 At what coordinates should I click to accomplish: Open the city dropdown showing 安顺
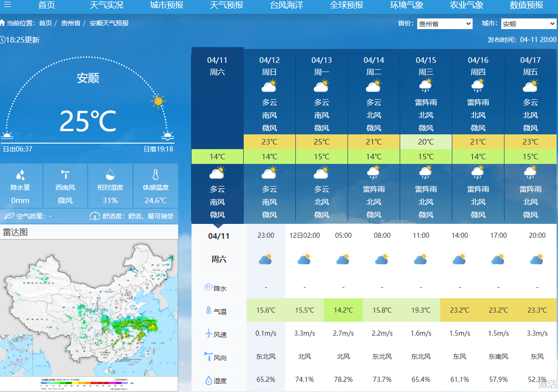pos(528,24)
